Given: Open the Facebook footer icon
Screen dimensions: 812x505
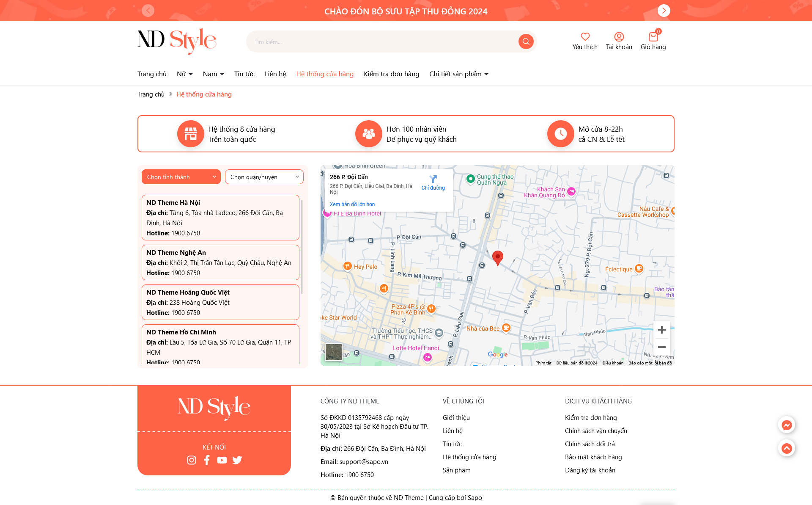Looking at the screenshot, I should pos(207,460).
